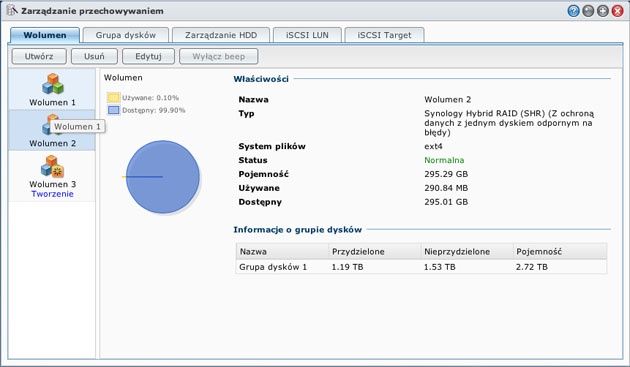Click the Synology Hybrid RAID type text
Screen dimensions: 630x367
(509, 123)
